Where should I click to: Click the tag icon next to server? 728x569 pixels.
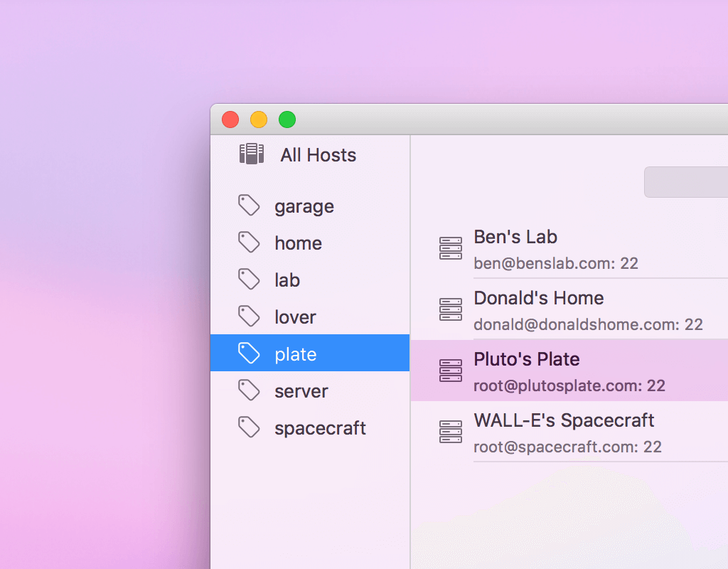click(249, 390)
